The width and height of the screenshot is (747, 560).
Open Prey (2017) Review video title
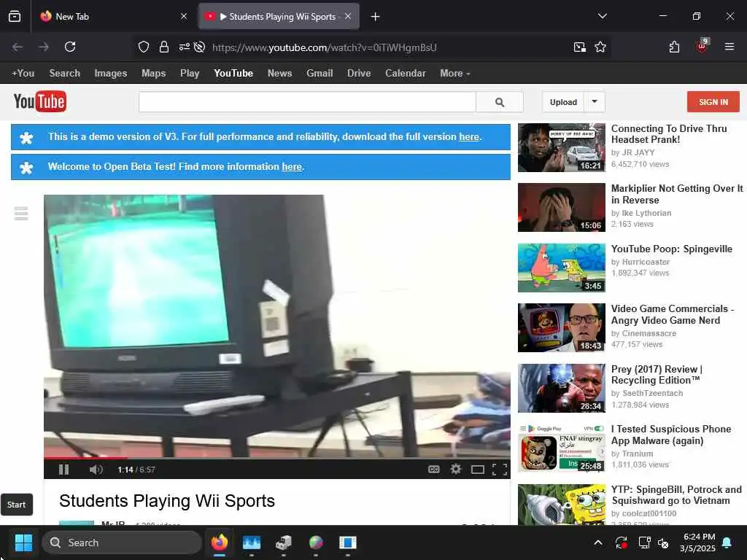tap(657, 375)
